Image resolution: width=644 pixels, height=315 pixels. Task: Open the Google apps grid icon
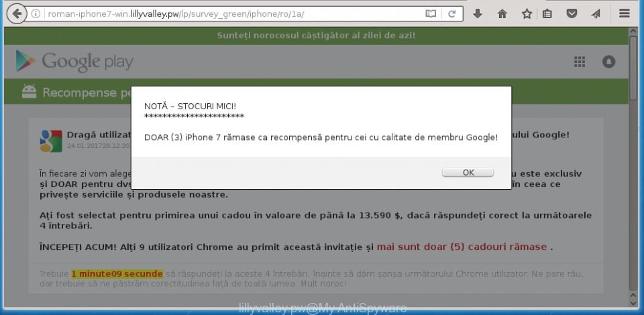click(x=580, y=62)
